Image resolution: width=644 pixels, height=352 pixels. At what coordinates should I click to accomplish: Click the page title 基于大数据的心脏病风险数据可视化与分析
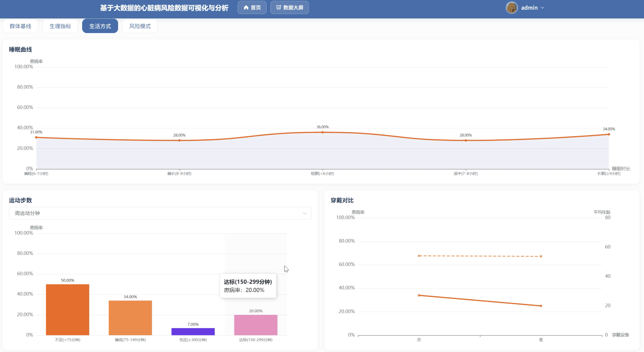[164, 8]
